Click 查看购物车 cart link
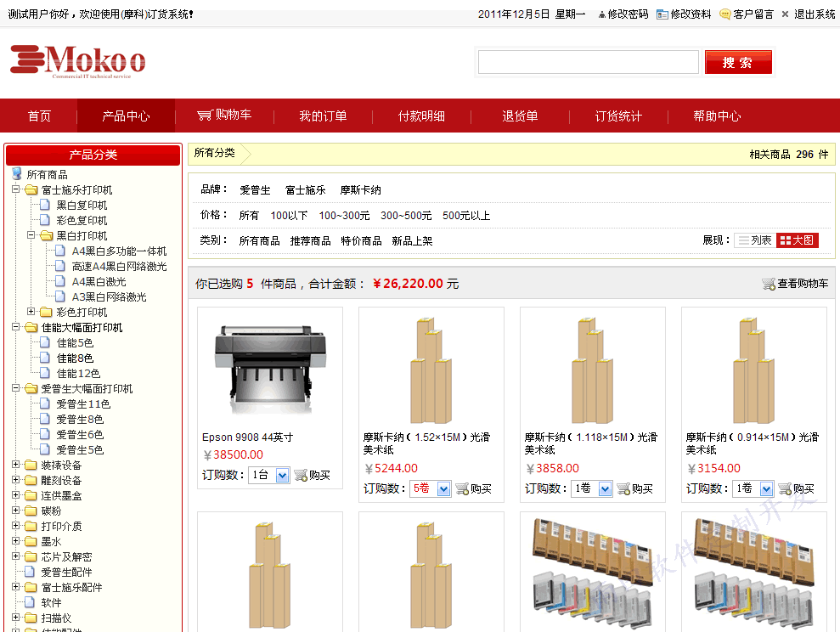Image resolution: width=840 pixels, height=632 pixels. pyautogui.click(x=796, y=284)
